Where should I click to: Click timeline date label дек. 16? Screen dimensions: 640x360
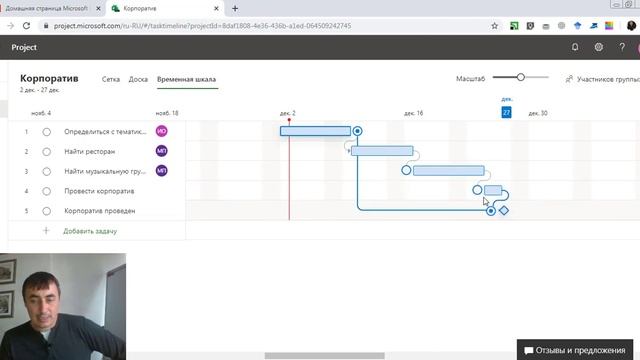413,113
